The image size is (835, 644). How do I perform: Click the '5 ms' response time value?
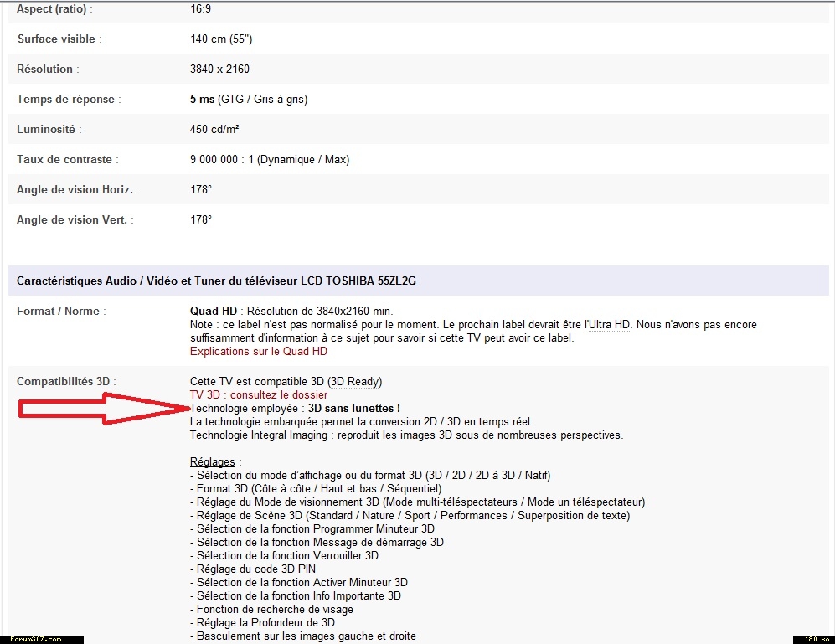(x=202, y=100)
